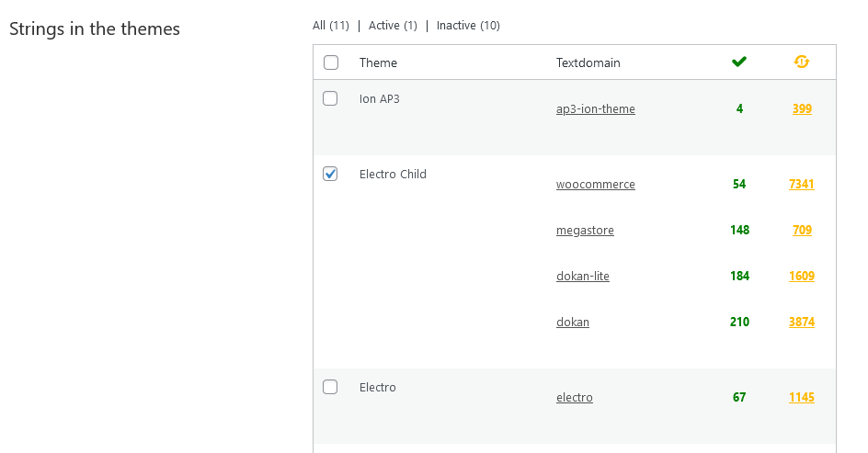Open the dokan-lite textdomain link
868x453 pixels.
click(582, 276)
